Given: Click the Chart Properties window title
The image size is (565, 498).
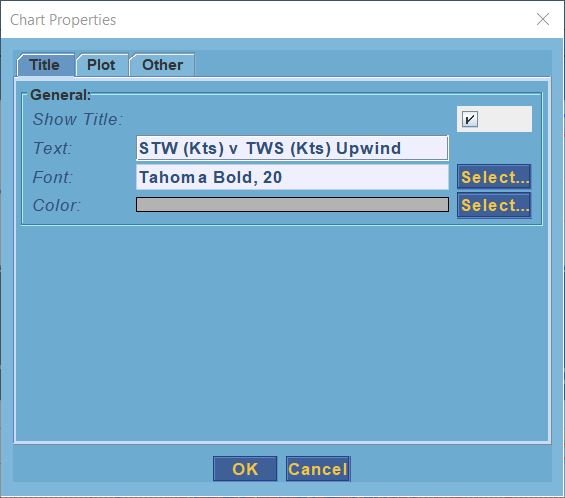Looking at the screenshot, I should (63, 20).
